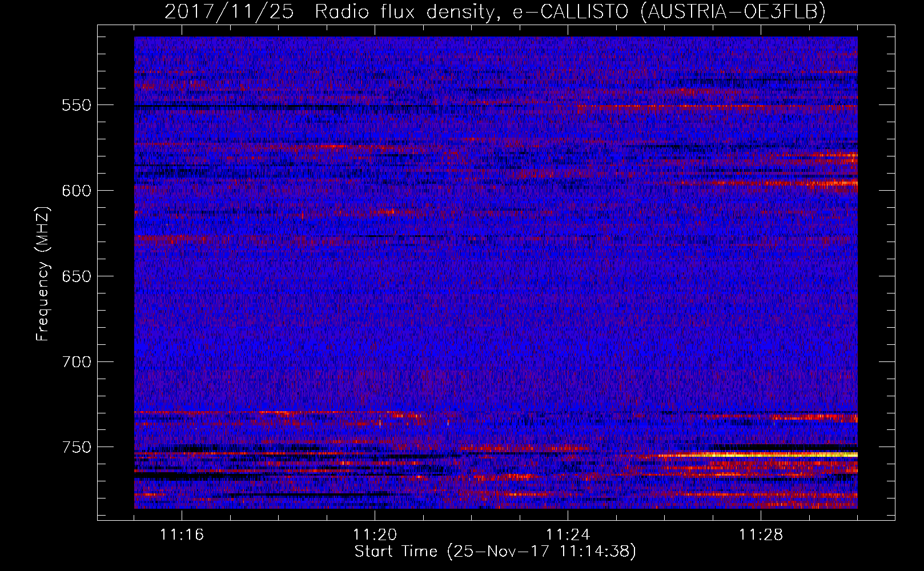The height and width of the screenshot is (571, 924).
Task: Click the 11:28 time tick label
Action: pos(761,535)
